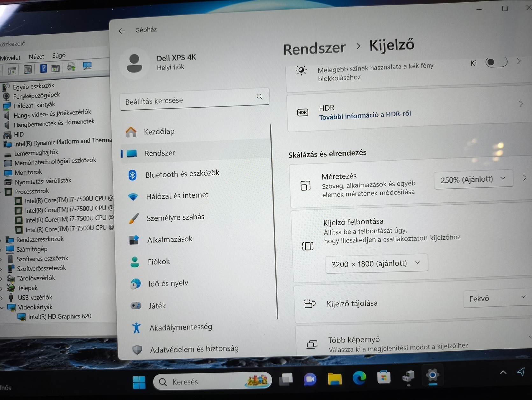The image size is (532, 400).
Task: Select Memóriatechnológiai eszközök node
Action: coord(55,161)
